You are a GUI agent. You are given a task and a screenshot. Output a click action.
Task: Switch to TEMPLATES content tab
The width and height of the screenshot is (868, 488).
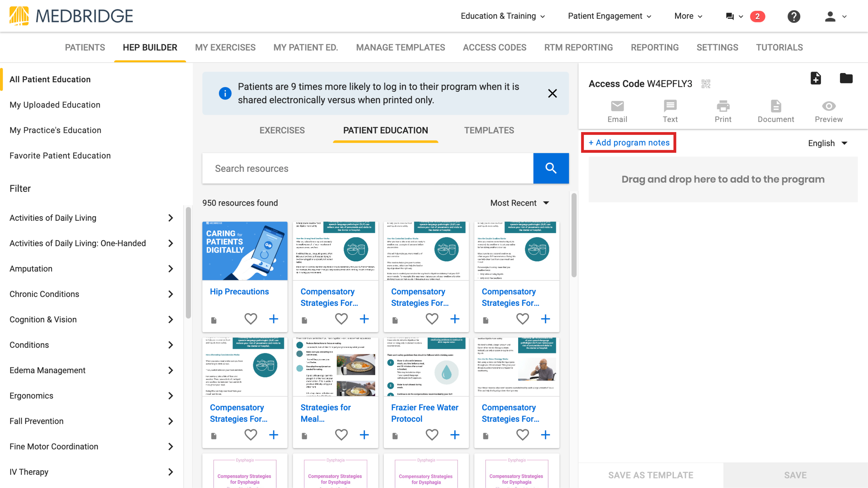click(489, 130)
